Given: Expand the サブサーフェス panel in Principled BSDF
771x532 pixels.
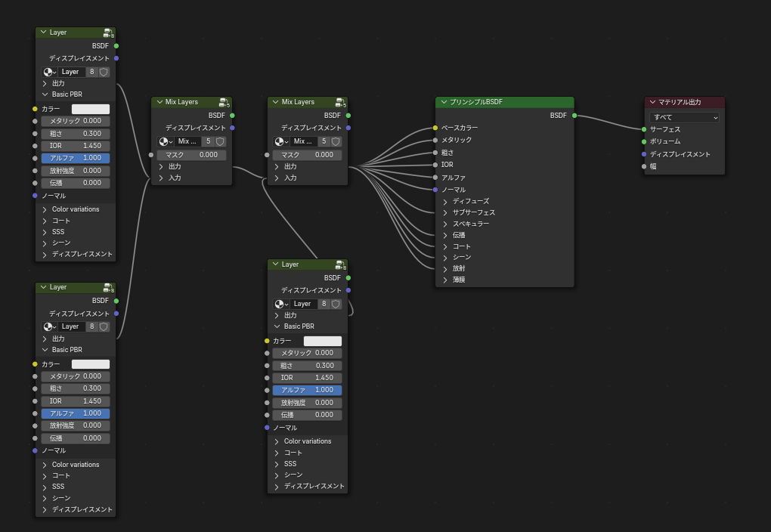Looking at the screenshot, I should (446, 212).
